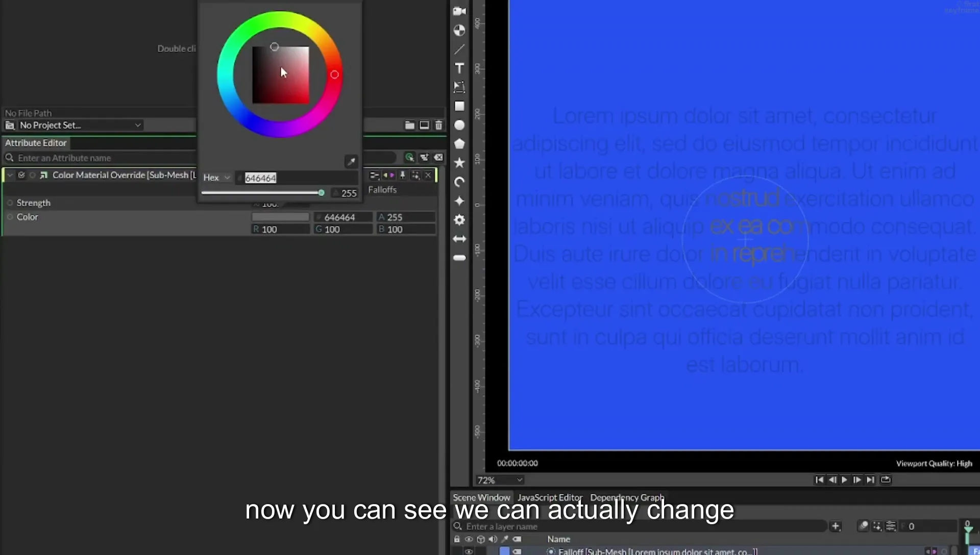Toggle the Color attribute keyframe circle
980x555 pixels.
coord(10,217)
